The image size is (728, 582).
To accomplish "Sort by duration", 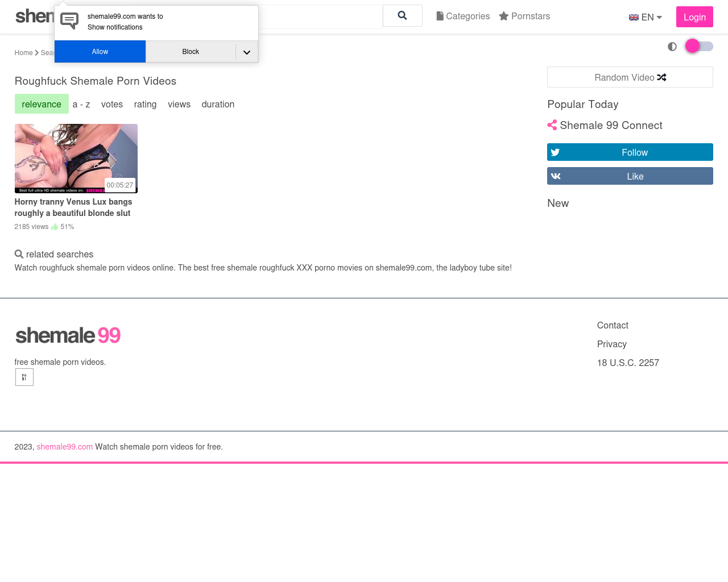I will coord(218,104).
